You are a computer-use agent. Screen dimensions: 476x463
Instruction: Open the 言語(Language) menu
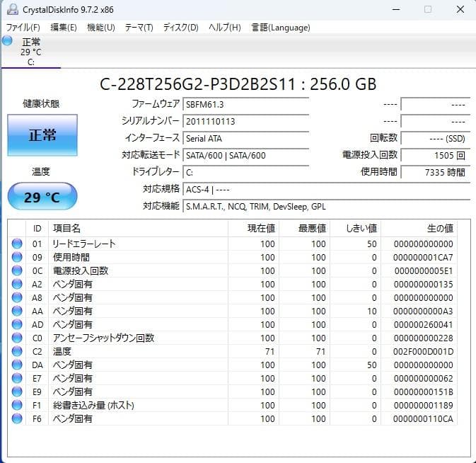pos(281,28)
